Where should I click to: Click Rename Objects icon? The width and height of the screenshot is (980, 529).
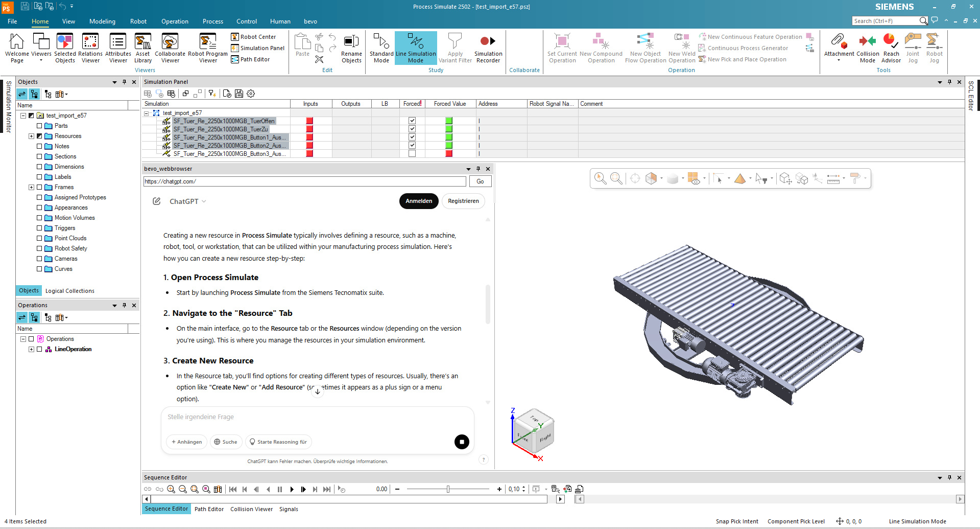point(351,49)
